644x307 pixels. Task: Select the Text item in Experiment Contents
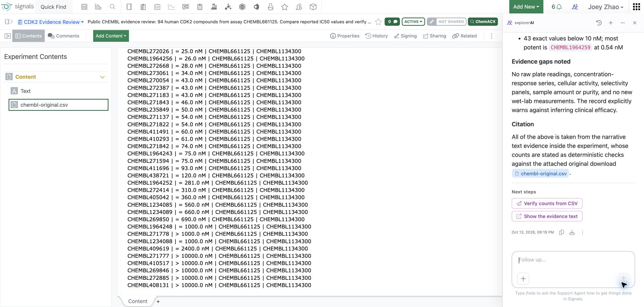(x=59, y=91)
